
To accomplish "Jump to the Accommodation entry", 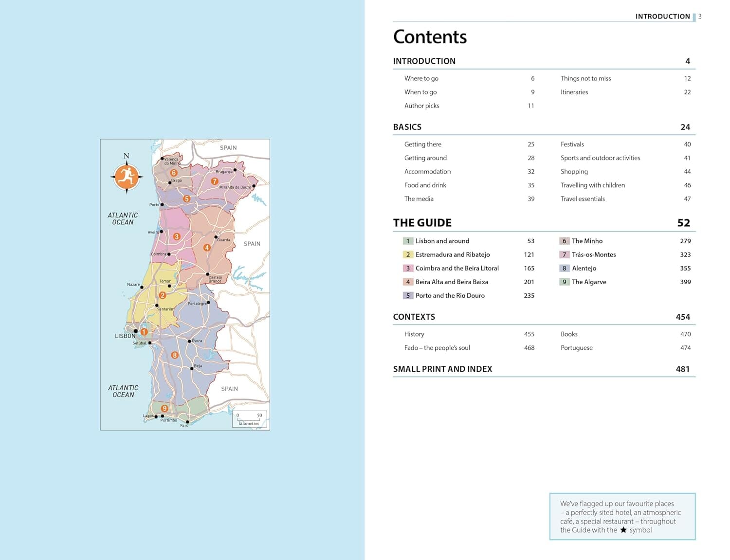I will click(x=428, y=171).
